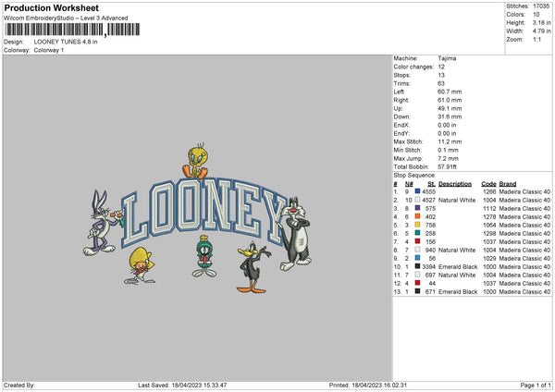Click the red swatch beside stitch count 156
555x392 pixels.
pyautogui.click(x=417, y=241)
